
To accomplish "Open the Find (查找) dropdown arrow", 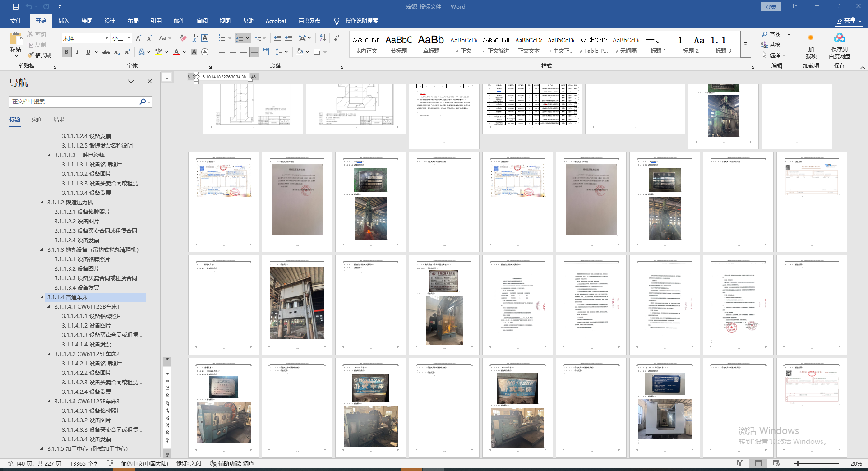I will pos(789,35).
